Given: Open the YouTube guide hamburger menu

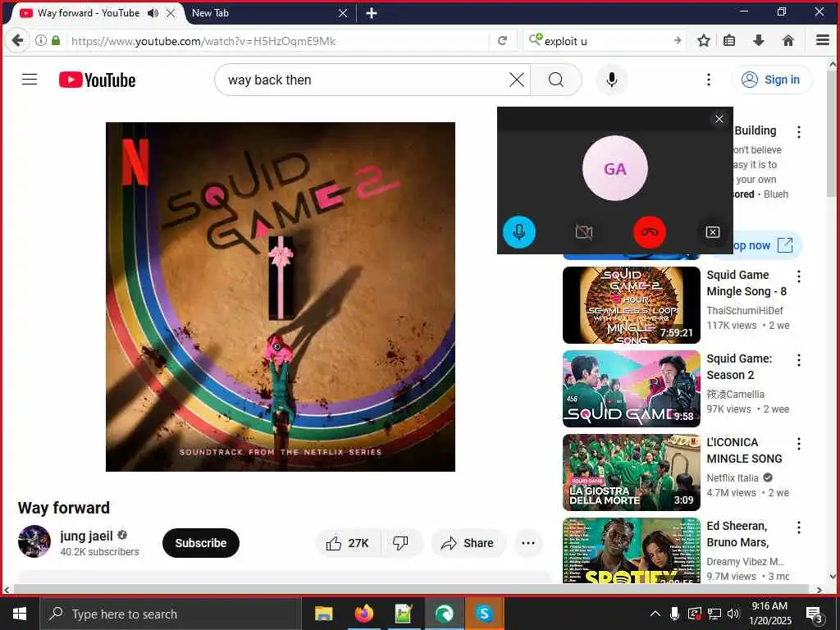Looking at the screenshot, I should coord(30,80).
